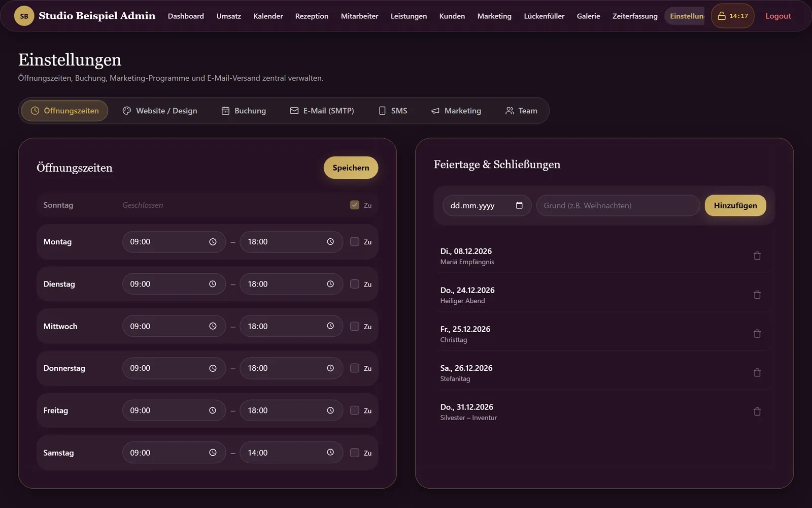Open Zeiterfassung in the top navigation
This screenshot has height=508, width=812.
tap(635, 16)
